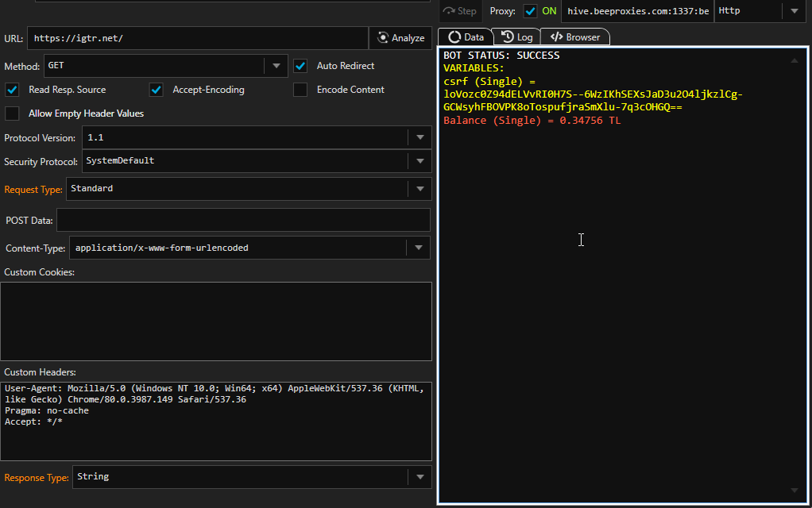Tick Allow Empty Header Values
The image size is (812, 508).
[x=12, y=114]
